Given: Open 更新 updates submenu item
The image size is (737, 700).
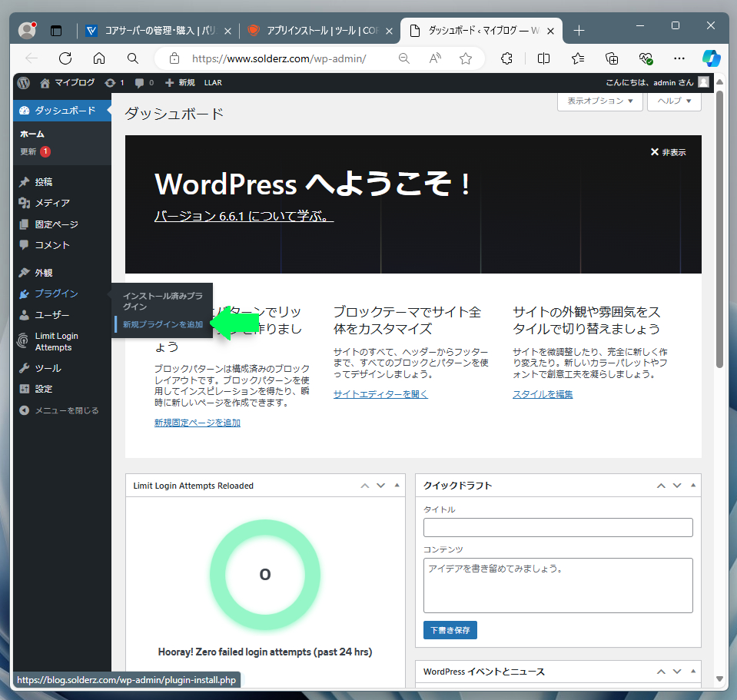Looking at the screenshot, I should point(35,151).
